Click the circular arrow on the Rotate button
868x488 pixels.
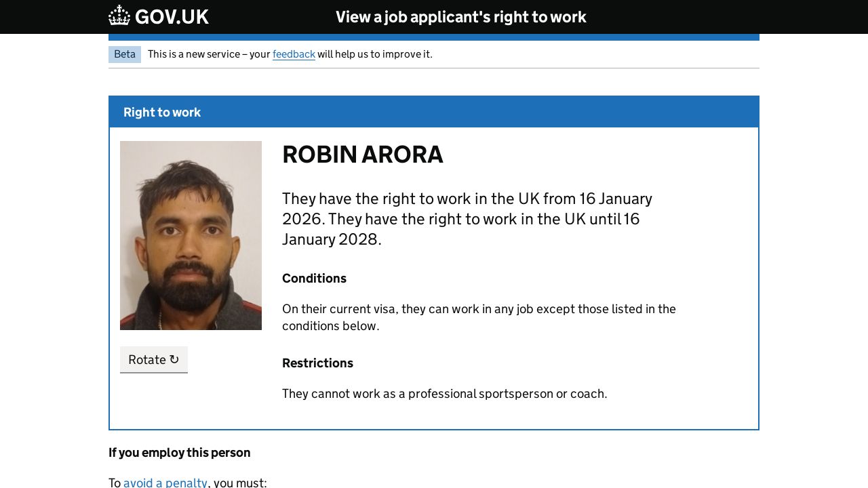[x=174, y=360]
